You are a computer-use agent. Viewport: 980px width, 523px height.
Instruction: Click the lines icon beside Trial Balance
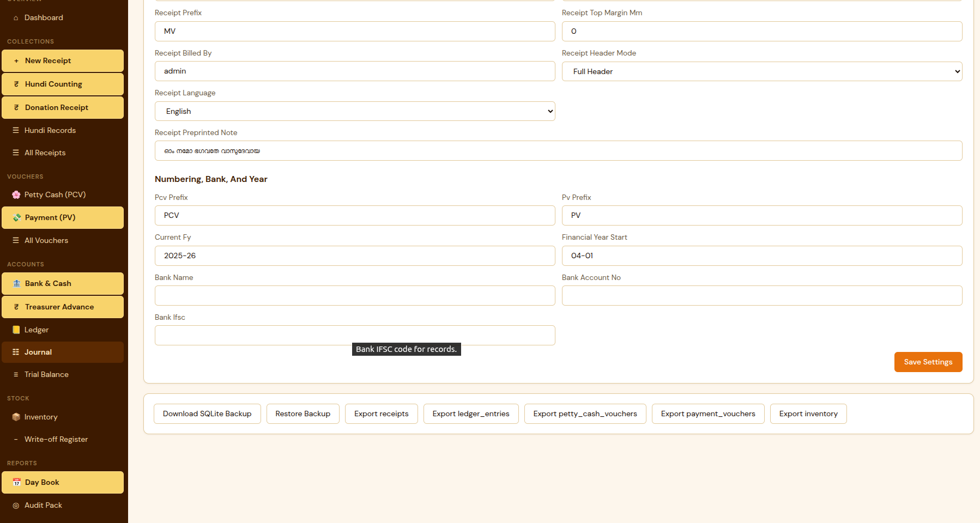[16, 375]
